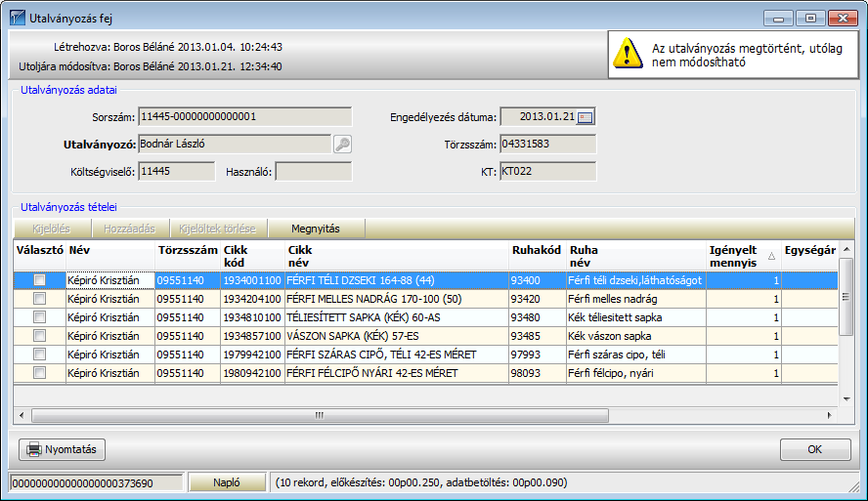Select cell FÉRFI FÉLCIPŐ NYÁRI 42-ES MÉRET
Viewport: 868px width, 501px height.
click(396, 373)
